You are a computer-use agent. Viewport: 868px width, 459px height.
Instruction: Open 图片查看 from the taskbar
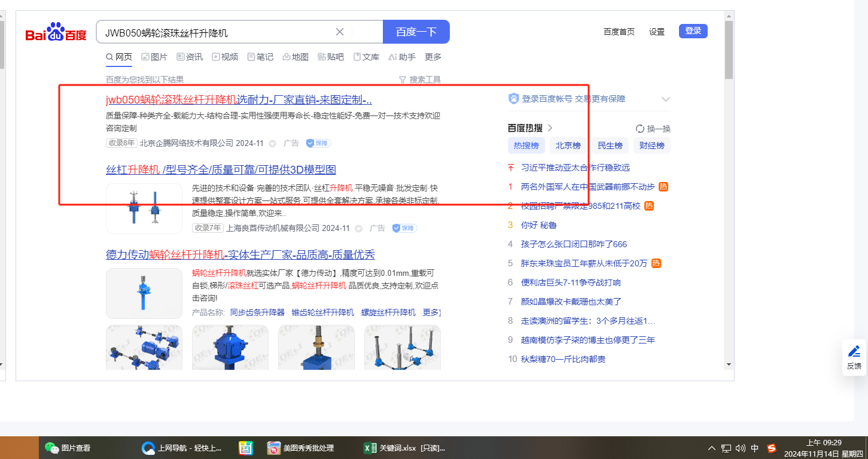68,448
